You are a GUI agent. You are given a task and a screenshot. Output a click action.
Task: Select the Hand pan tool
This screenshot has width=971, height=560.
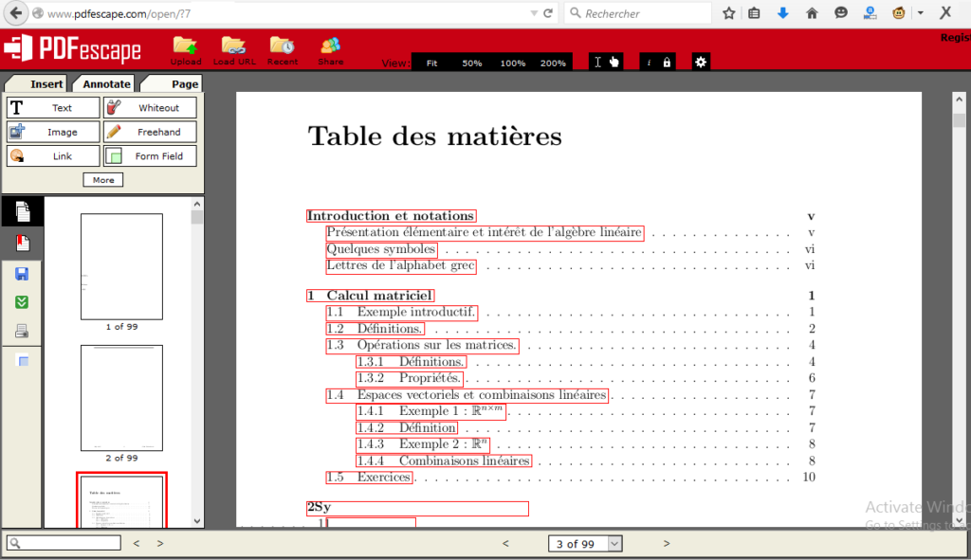click(x=614, y=61)
